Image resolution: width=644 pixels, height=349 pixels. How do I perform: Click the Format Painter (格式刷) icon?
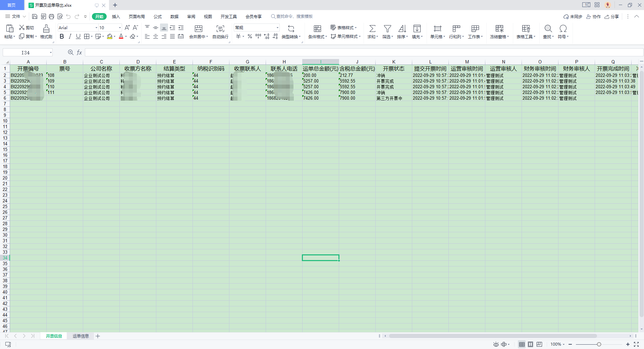point(46,29)
